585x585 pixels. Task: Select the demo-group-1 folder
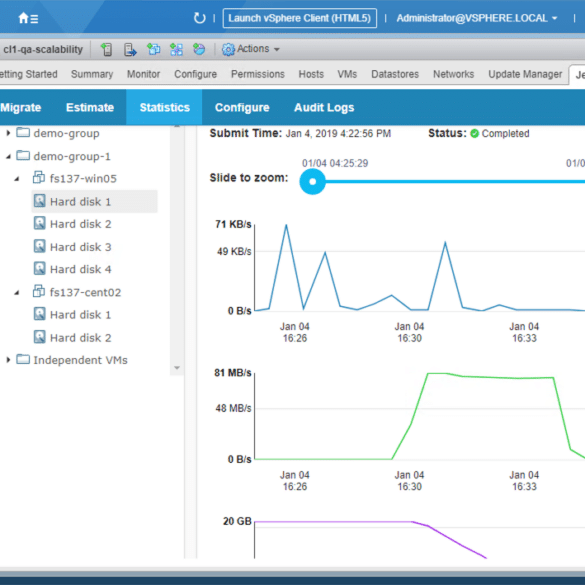click(x=72, y=156)
